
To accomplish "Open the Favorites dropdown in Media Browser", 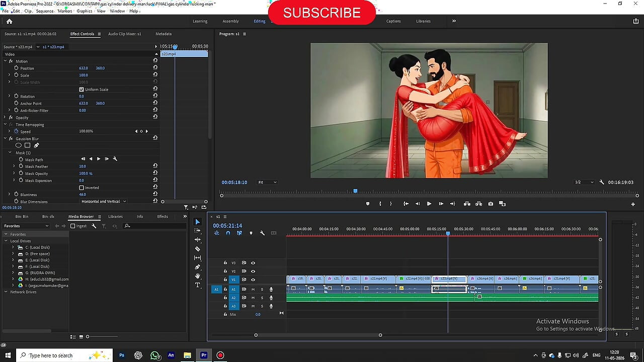I will [x=26, y=226].
